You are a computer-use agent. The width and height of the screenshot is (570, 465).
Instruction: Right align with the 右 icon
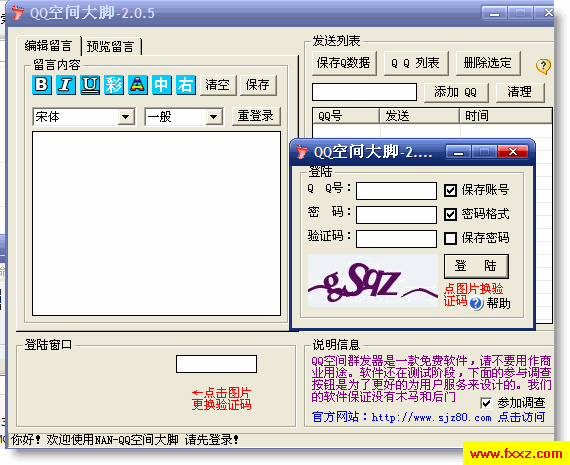pyautogui.click(x=186, y=85)
